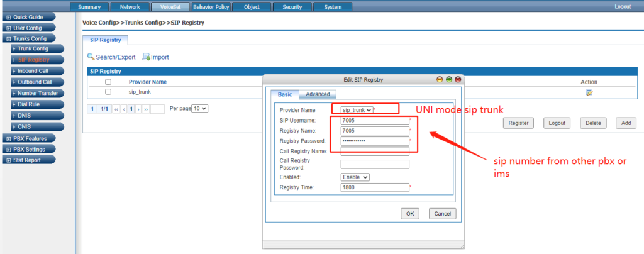Click the Provider Name column header
The image size is (644, 254).
point(148,82)
